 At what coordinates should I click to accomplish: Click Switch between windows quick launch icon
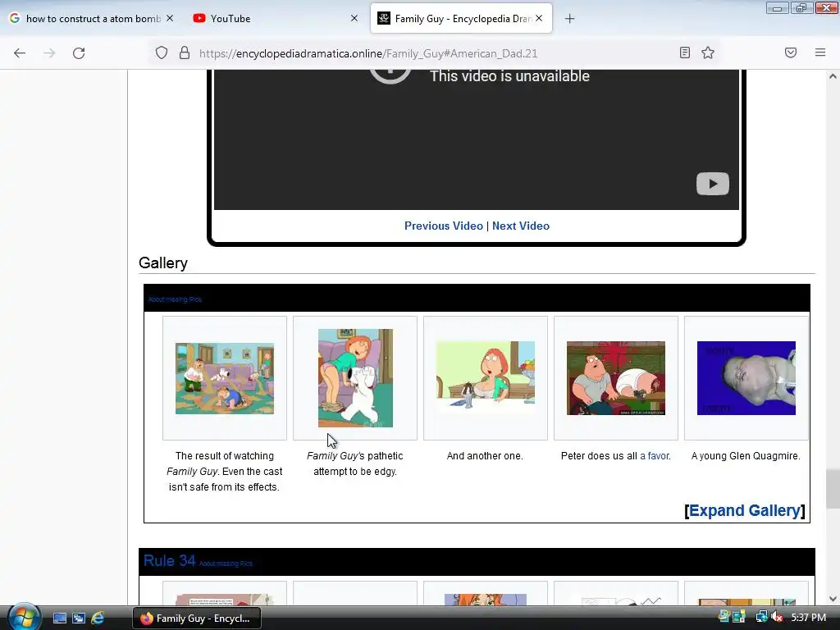tap(79, 619)
